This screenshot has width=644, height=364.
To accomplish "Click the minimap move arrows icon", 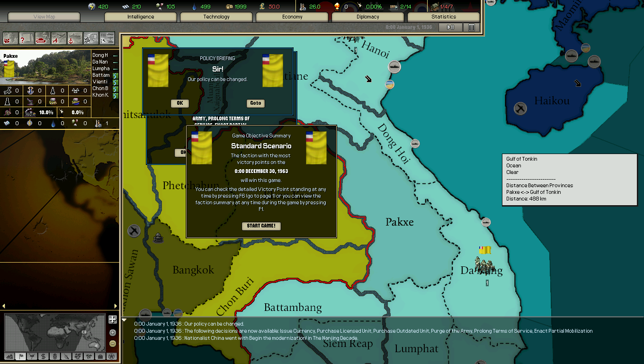I will (x=112, y=319).
